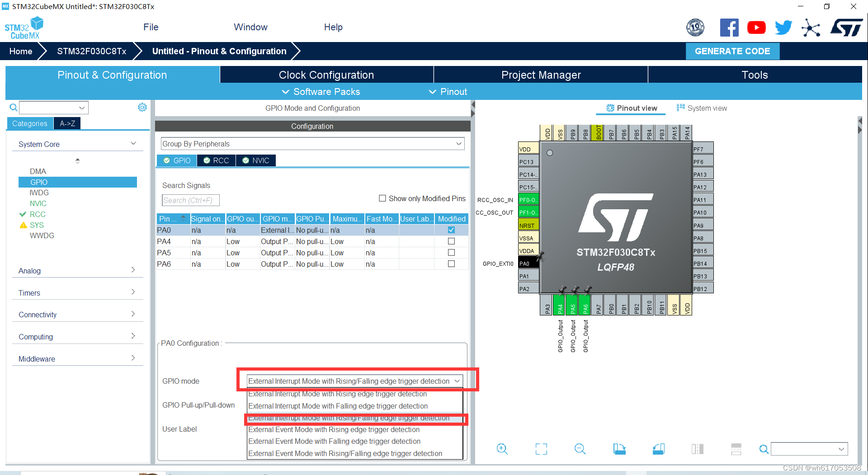Zoom in on the chip pinout view
This screenshot has width=868, height=475.
tap(502, 449)
